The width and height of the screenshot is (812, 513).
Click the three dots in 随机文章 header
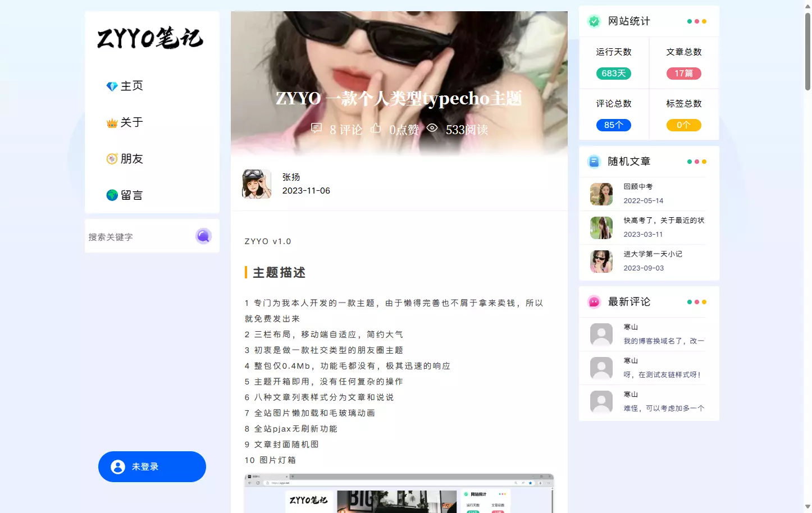coord(697,162)
